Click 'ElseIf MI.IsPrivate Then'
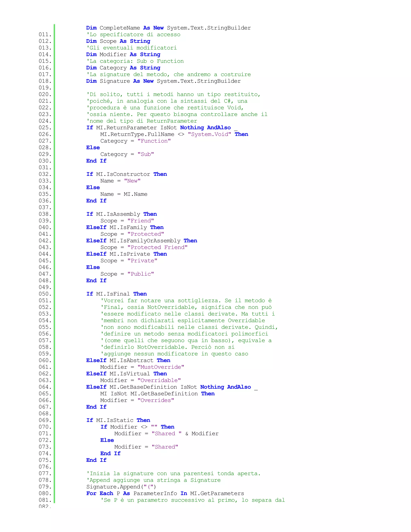The height and width of the screenshot is (532, 411). point(127,254)
